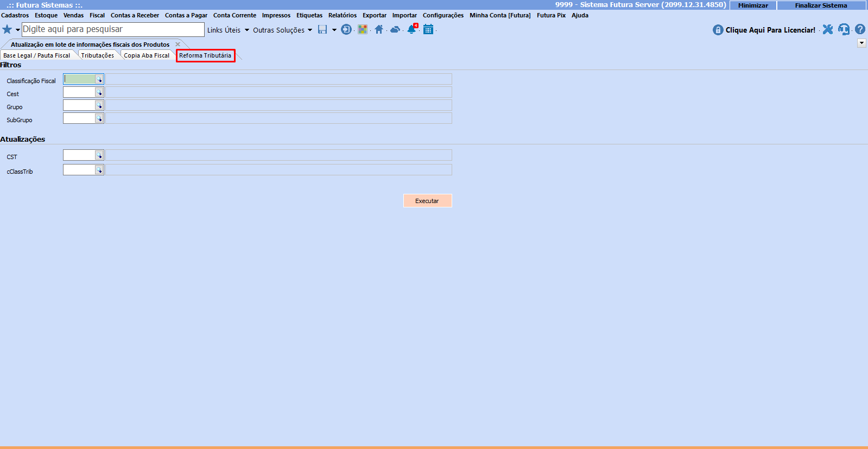The width and height of the screenshot is (868, 449).
Task: Open the dropdown arrow beside save icon
Action: 334,30
